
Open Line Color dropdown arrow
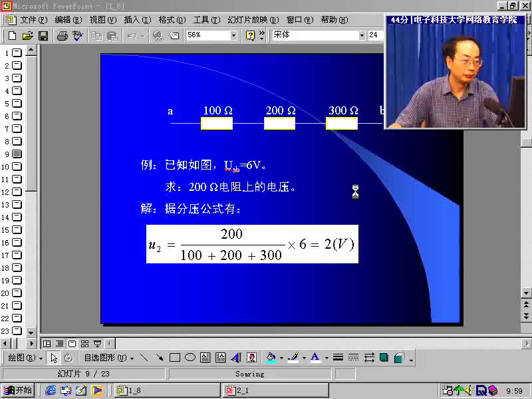[304, 358]
